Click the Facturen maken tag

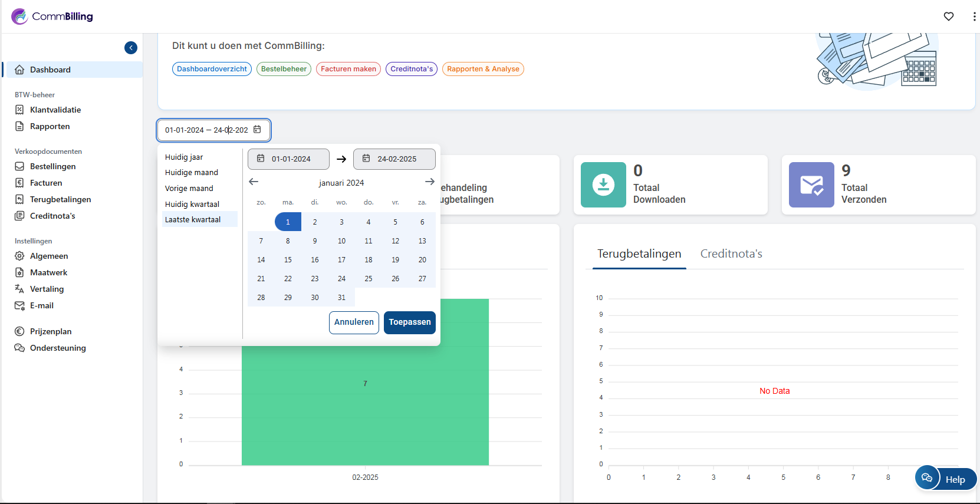(x=348, y=69)
